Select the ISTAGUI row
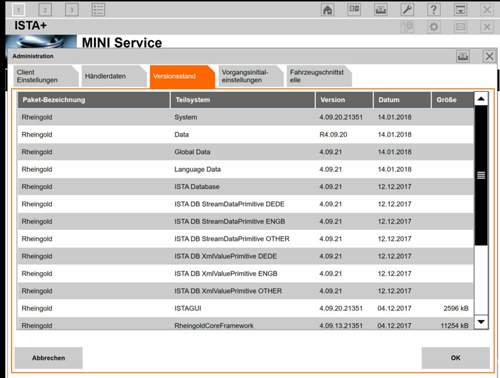Image resolution: width=500 pixels, height=378 pixels. pyautogui.click(x=245, y=308)
